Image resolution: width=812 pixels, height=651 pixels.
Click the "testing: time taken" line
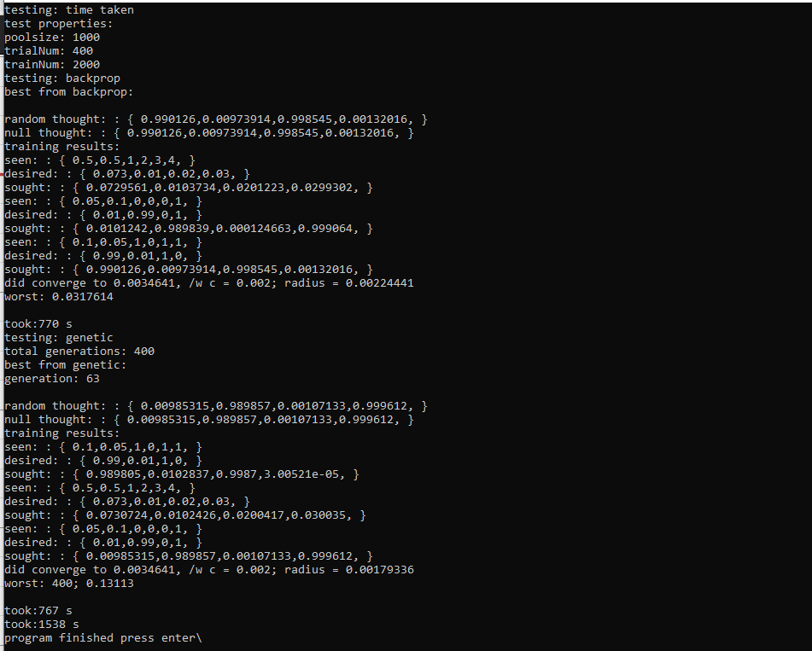pyautogui.click(x=69, y=10)
